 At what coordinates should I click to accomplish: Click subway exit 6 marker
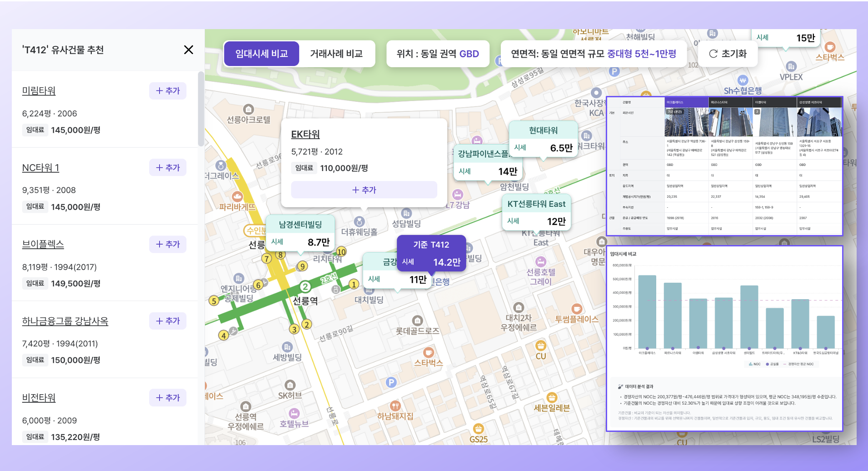258,285
